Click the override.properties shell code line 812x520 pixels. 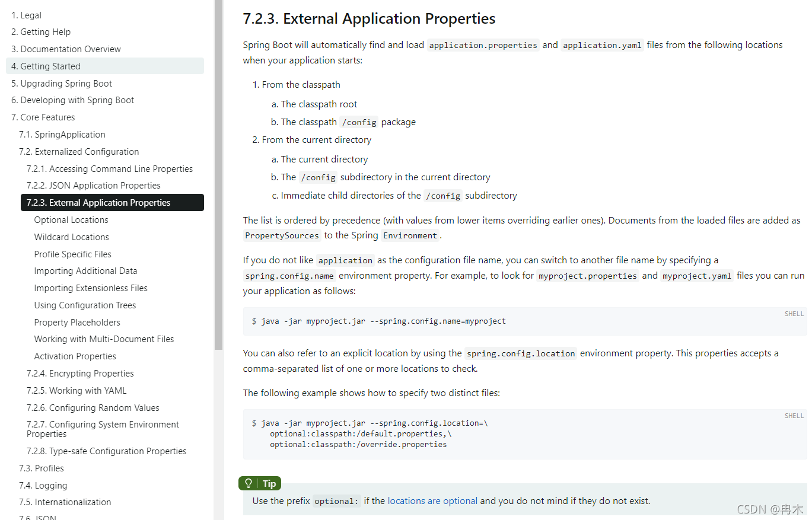tap(358, 444)
